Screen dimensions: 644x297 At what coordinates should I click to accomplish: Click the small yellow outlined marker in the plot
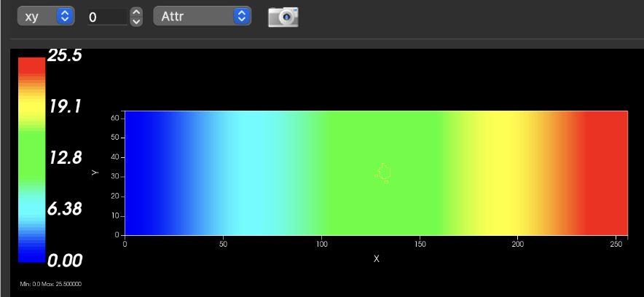tap(383, 173)
